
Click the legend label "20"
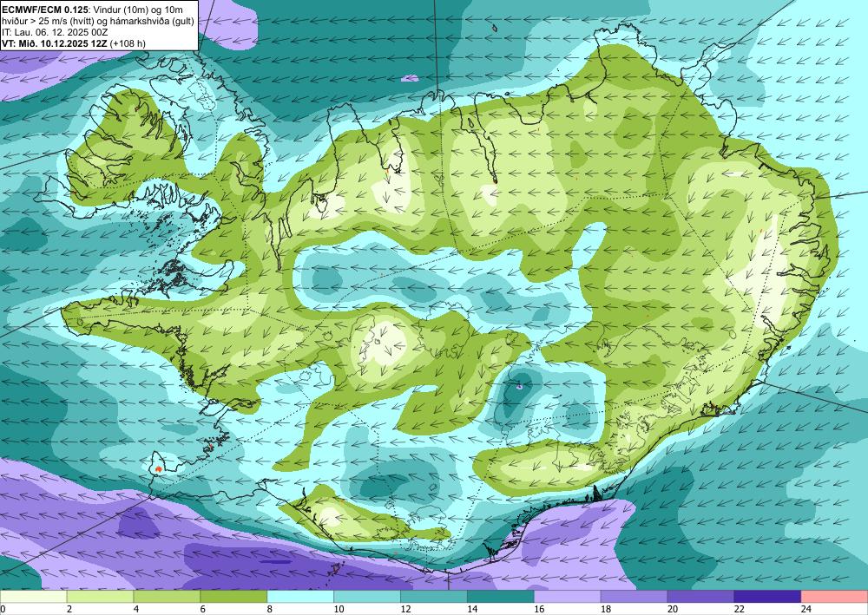coord(672,609)
